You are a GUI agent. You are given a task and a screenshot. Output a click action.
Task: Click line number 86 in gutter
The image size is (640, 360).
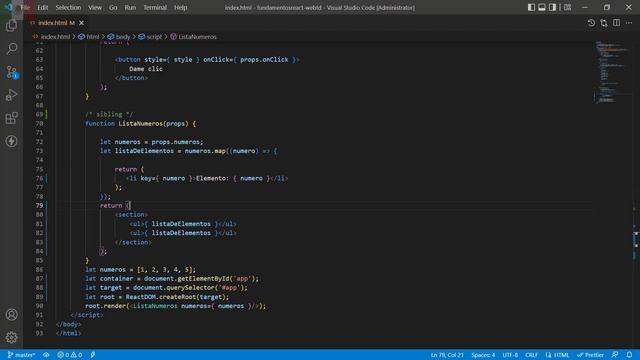coord(39,269)
